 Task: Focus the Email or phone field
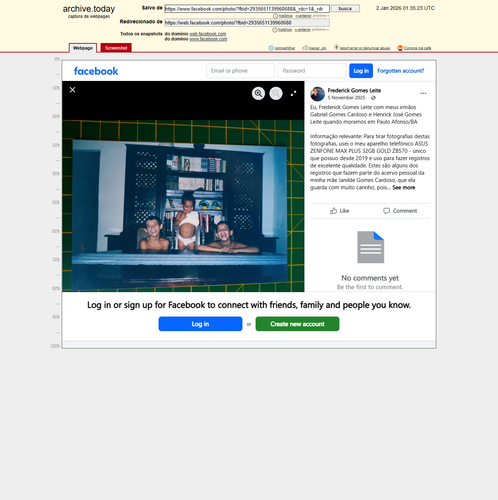(240, 71)
